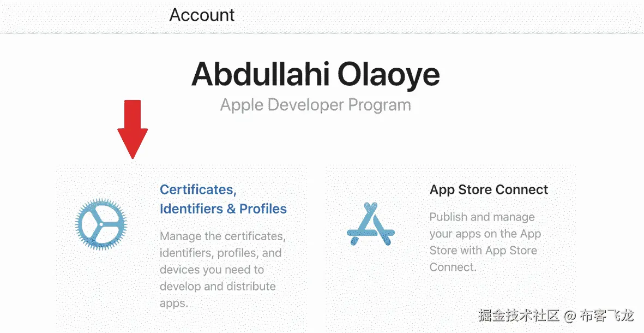The height and width of the screenshot is (333, 644).
Task: Click the 'Manage the certificates' description text
Action: tap(222, 236)
